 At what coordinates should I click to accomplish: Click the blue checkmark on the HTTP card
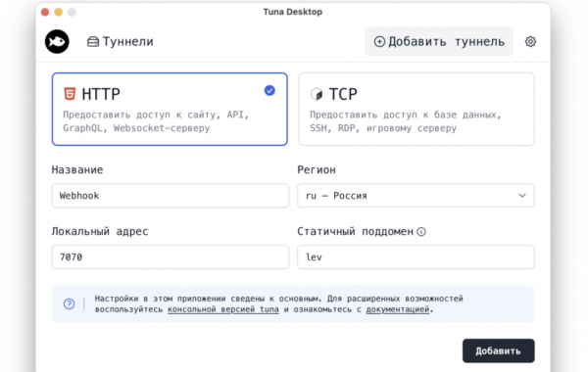(269, 90)
